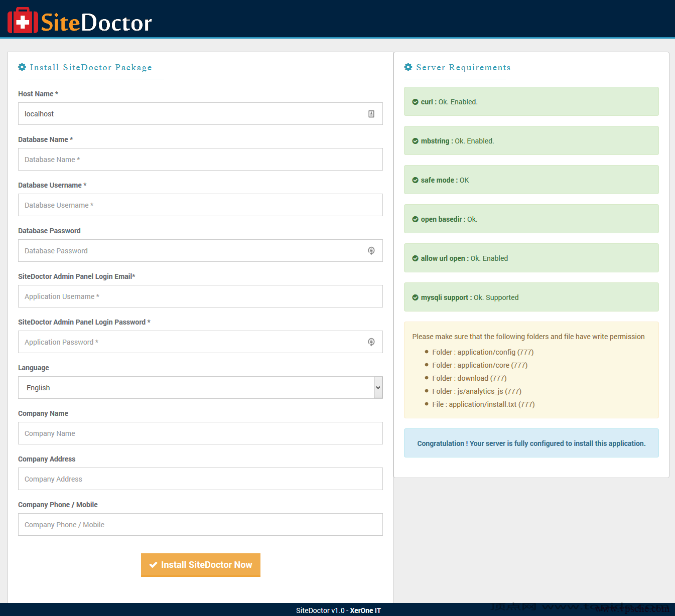Click the Database Username text box

click(x=200, y=205)
